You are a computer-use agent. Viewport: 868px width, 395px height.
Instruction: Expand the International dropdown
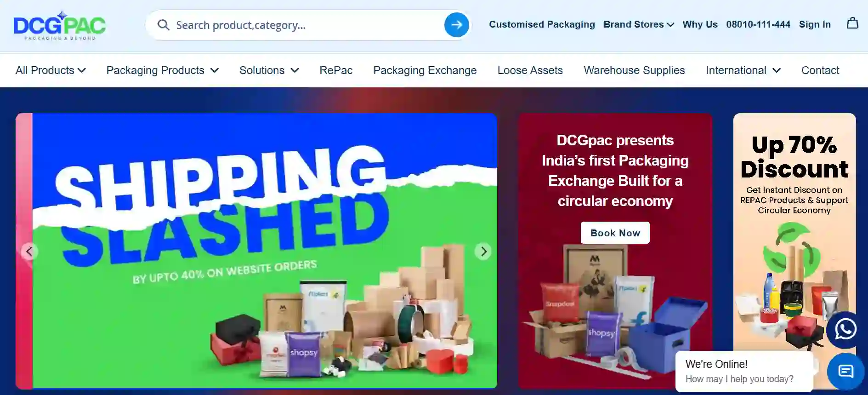(743, 70)
